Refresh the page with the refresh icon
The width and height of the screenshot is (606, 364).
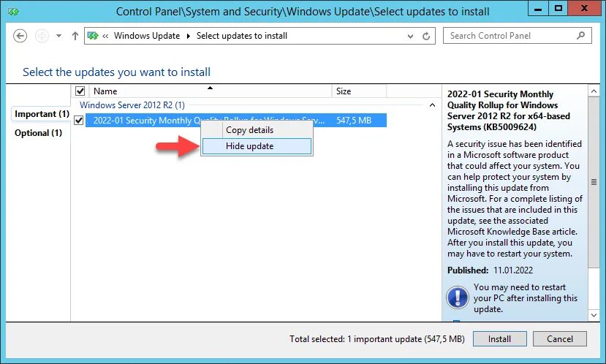click(426, 36)
